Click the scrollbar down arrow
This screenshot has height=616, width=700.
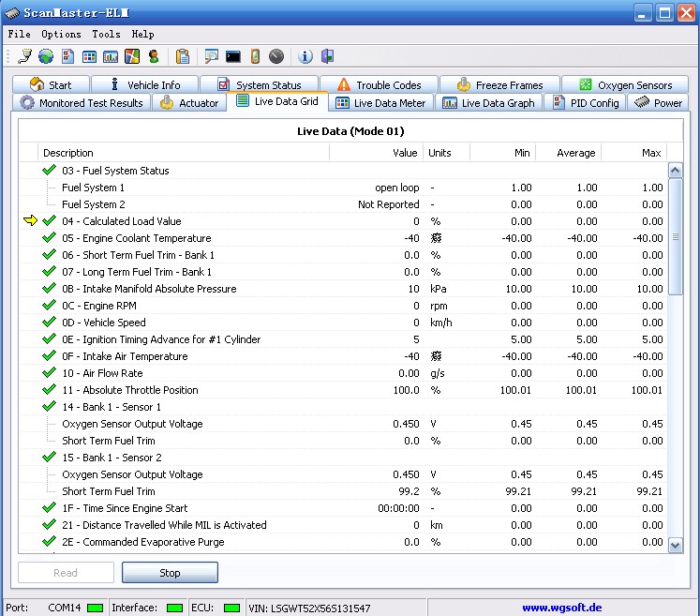pyautogui.click(x=675, y=545)
